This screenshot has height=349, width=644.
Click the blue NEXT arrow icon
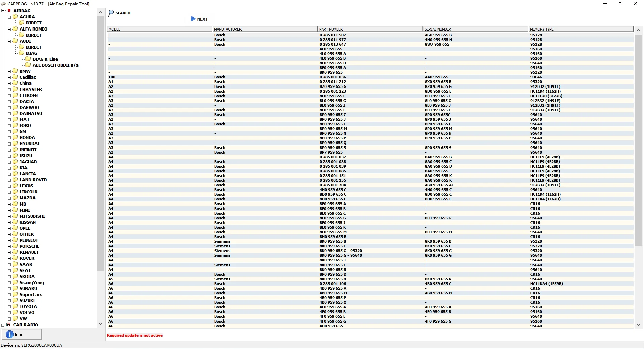193,19
